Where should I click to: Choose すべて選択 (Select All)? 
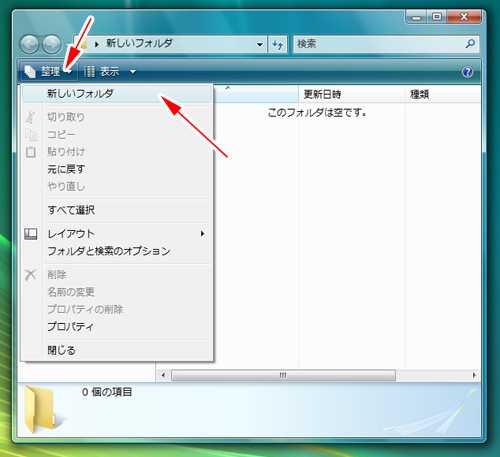(x=117, y=210)
